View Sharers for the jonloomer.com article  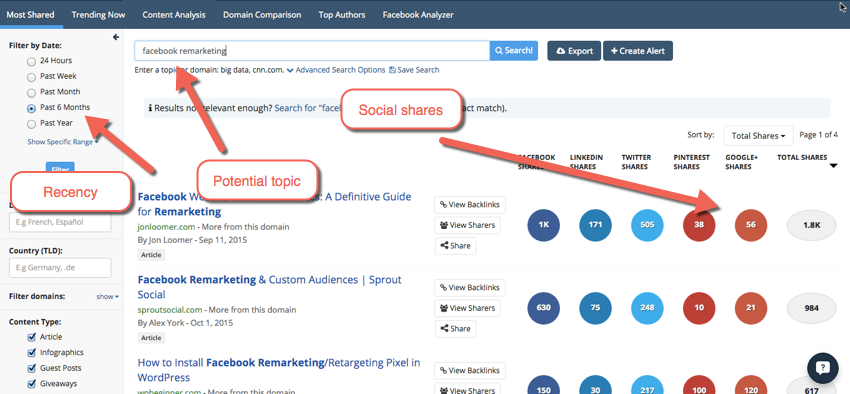467,225
